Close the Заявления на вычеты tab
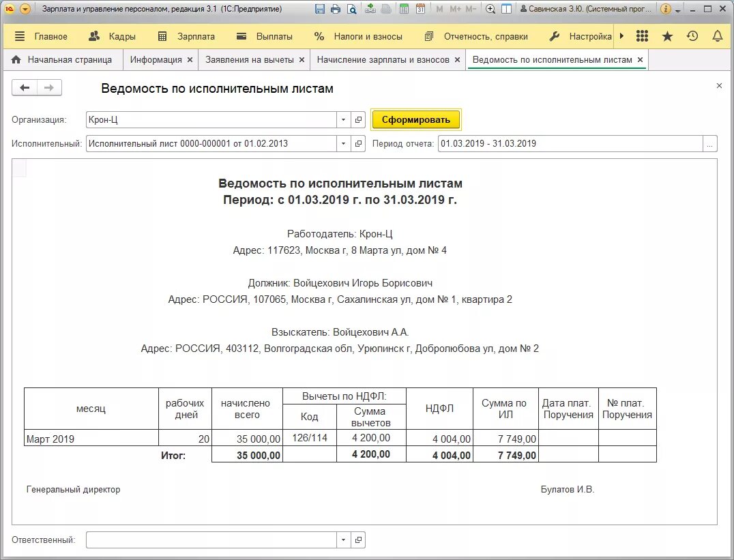 pyautogui.click(x=302, y=60)
